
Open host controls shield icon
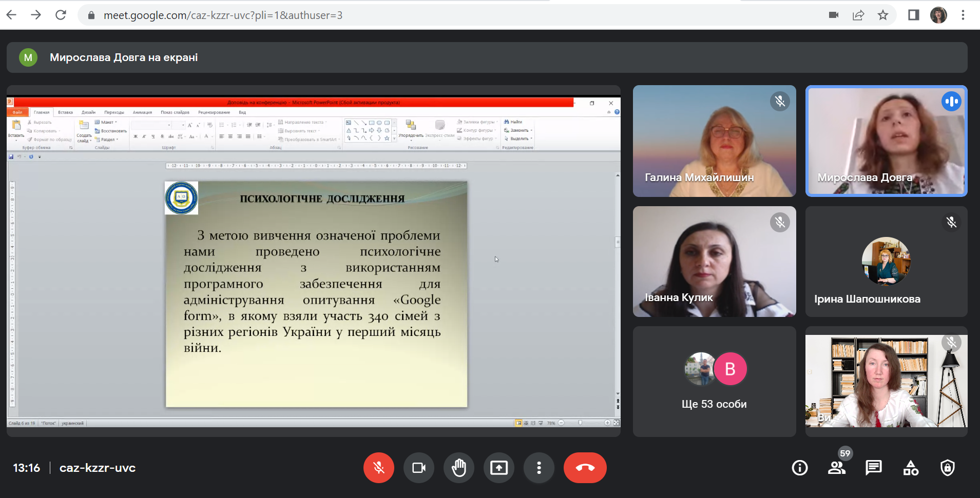click(947, 468)
